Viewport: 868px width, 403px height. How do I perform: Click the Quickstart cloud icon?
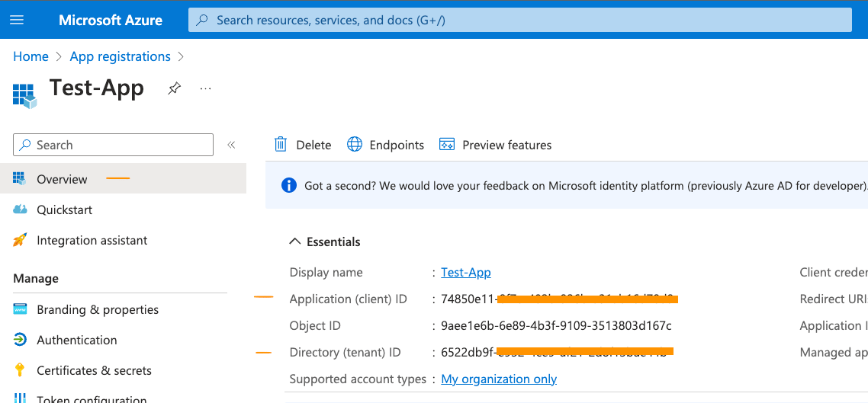tap(20, 209)
